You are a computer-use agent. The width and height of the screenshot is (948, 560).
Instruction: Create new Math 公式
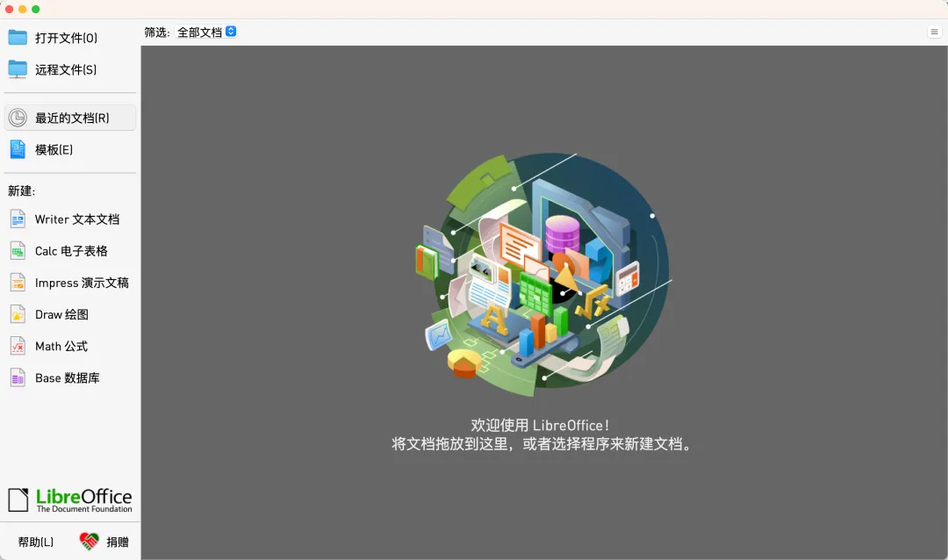click(x=70, y=346)
